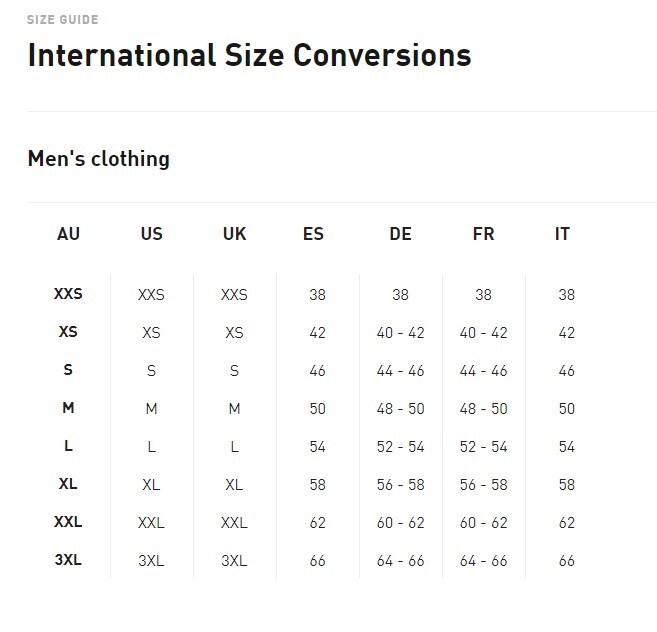Select the ES column header

(x=313, y=234)
